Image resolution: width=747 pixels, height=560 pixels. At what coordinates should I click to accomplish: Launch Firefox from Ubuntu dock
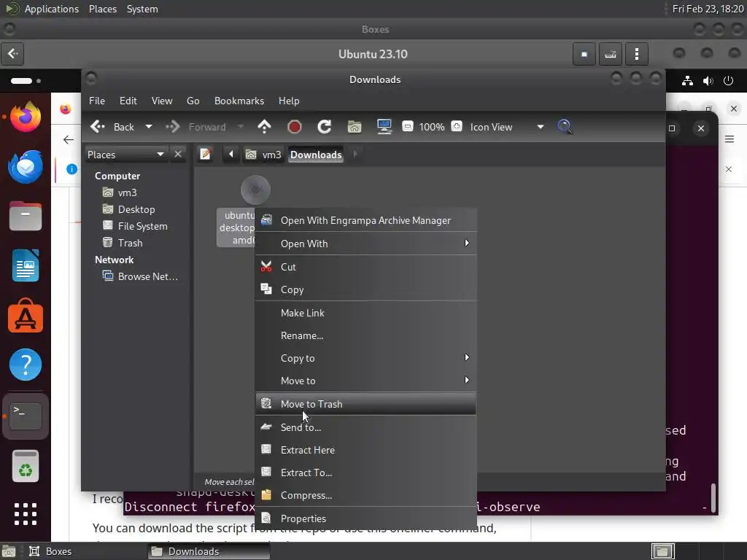click(x=26, y=117)
